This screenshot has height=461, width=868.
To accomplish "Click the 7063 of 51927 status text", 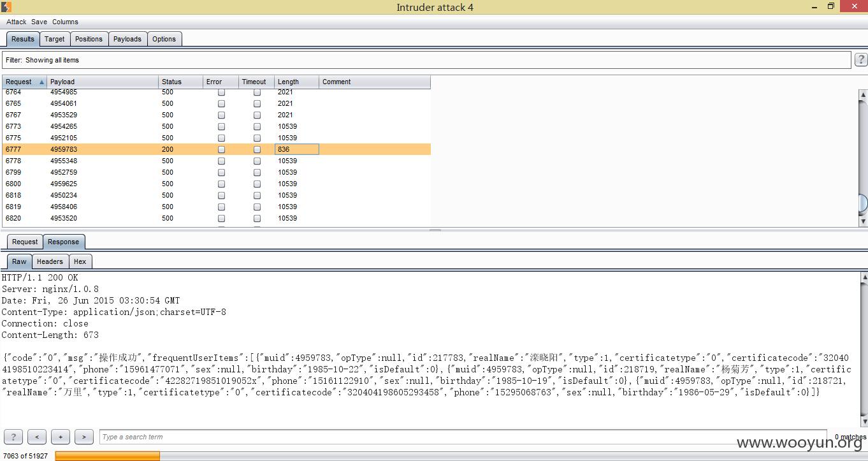I will [x=25, y=456].
